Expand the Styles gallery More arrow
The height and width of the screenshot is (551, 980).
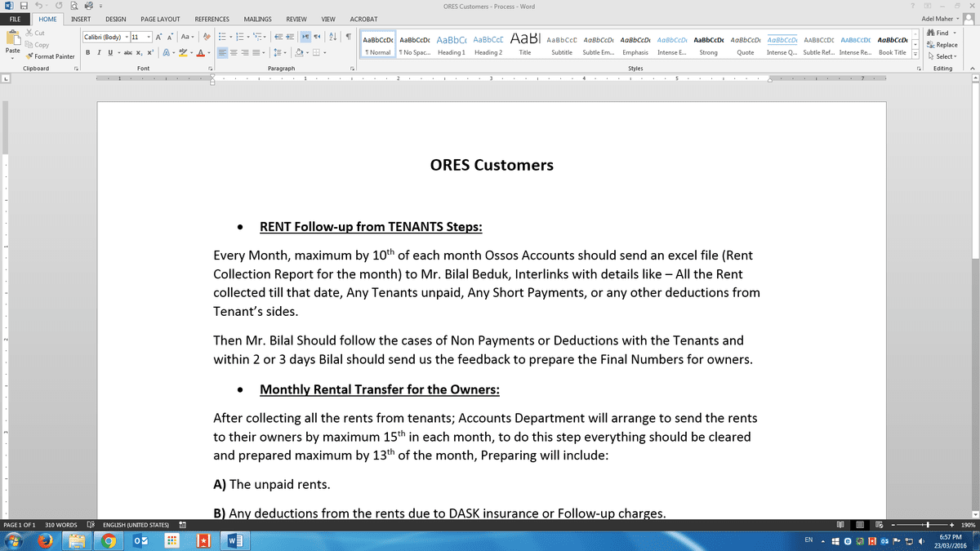915,55
